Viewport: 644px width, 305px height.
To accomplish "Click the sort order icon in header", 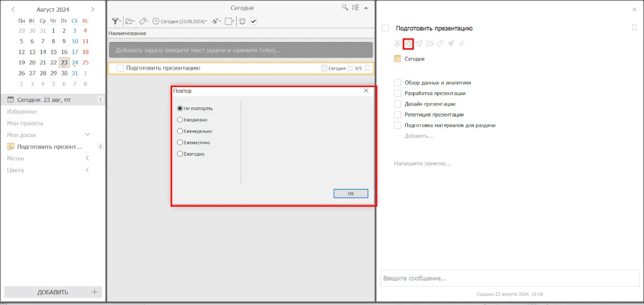I will pos(355,8).
